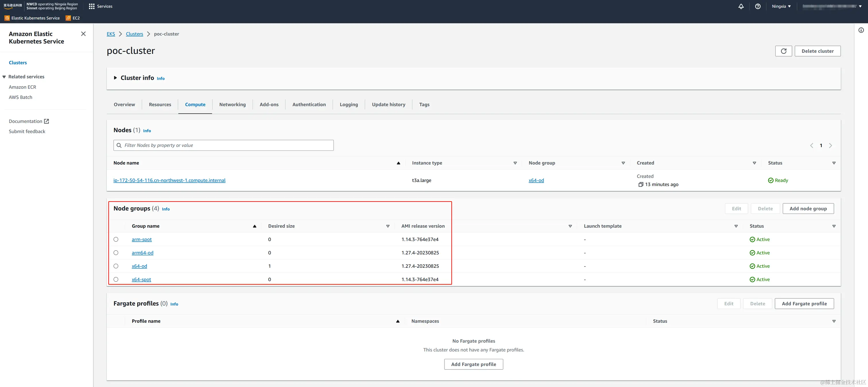This screenshot has height=387, width=868.
Task: Open the ip-172-50-54-116 node link
Action: pyautogui.click(x=169, y=180)
